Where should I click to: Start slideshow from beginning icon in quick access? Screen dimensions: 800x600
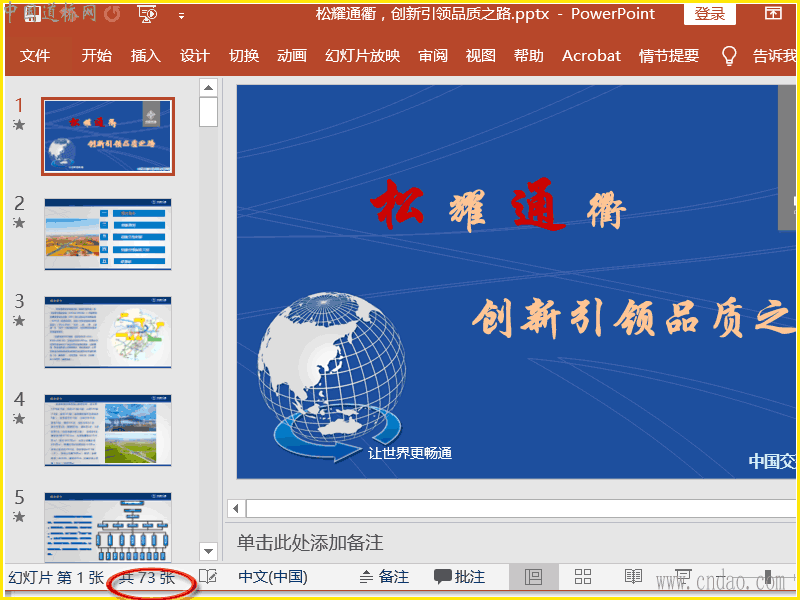(x=147, y=14)
